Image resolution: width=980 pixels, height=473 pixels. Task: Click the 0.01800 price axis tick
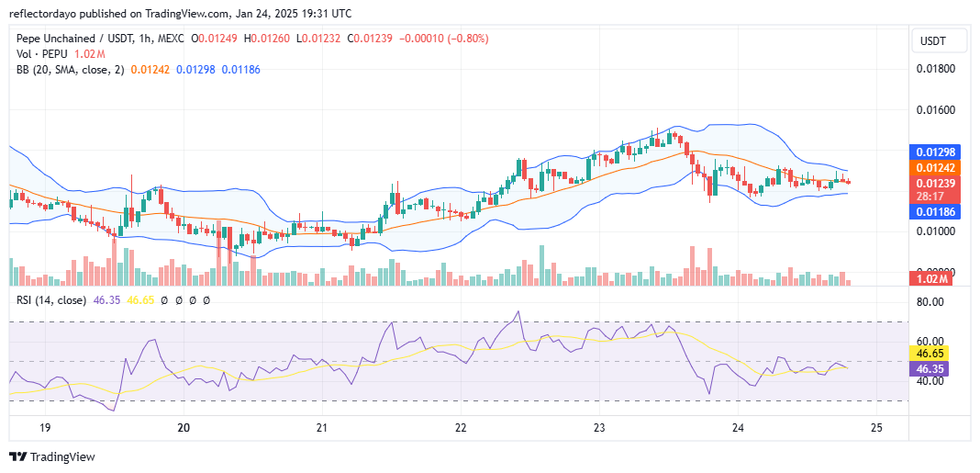coord(934,70)
